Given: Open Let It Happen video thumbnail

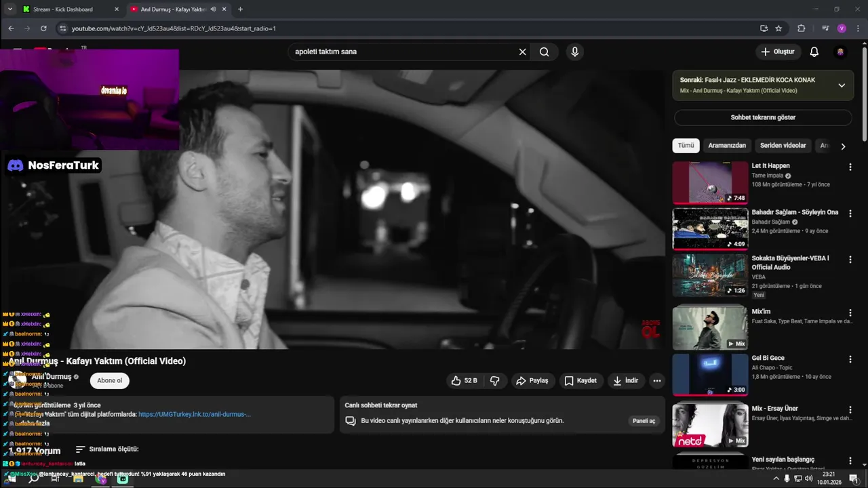Looking at the screenshot, I should coord(710,182).
